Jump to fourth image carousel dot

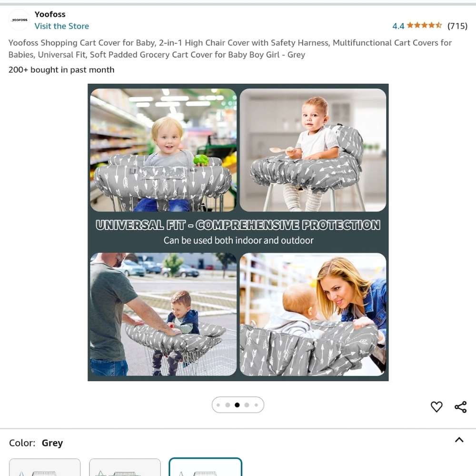pos(247,405)
